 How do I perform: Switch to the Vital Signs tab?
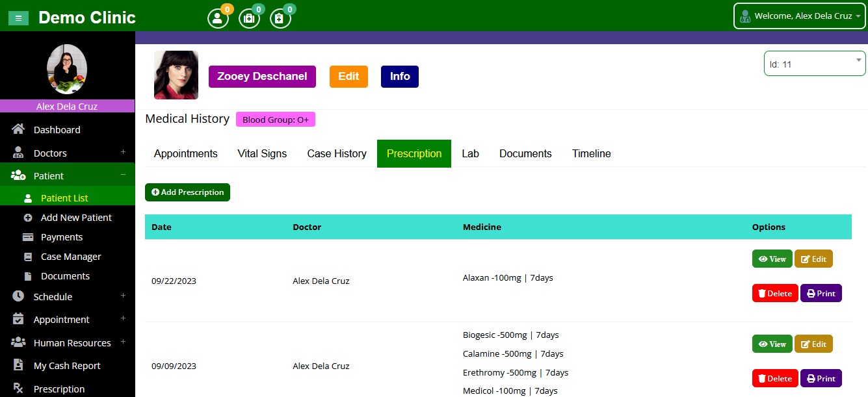point(262,153)
